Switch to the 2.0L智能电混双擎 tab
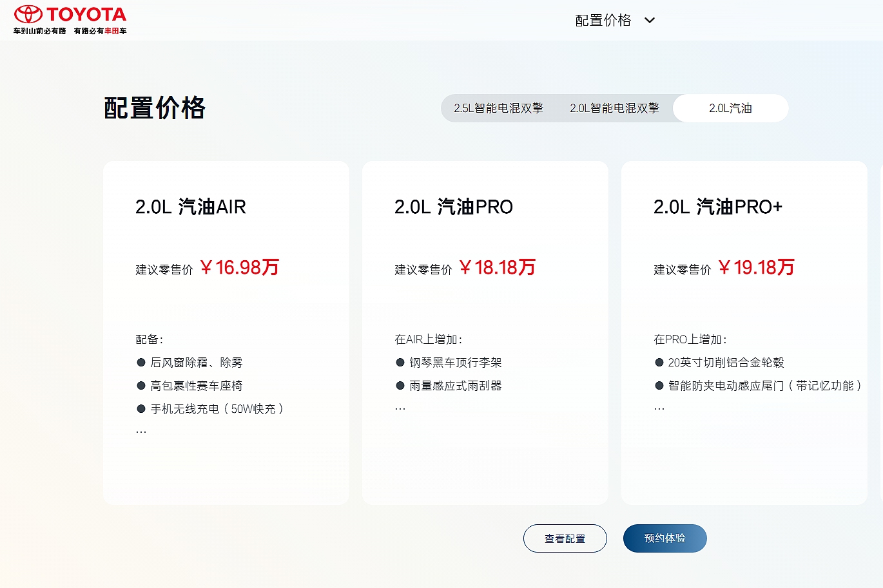The width and height of the screenshot is (883, 588). point(614,108)
